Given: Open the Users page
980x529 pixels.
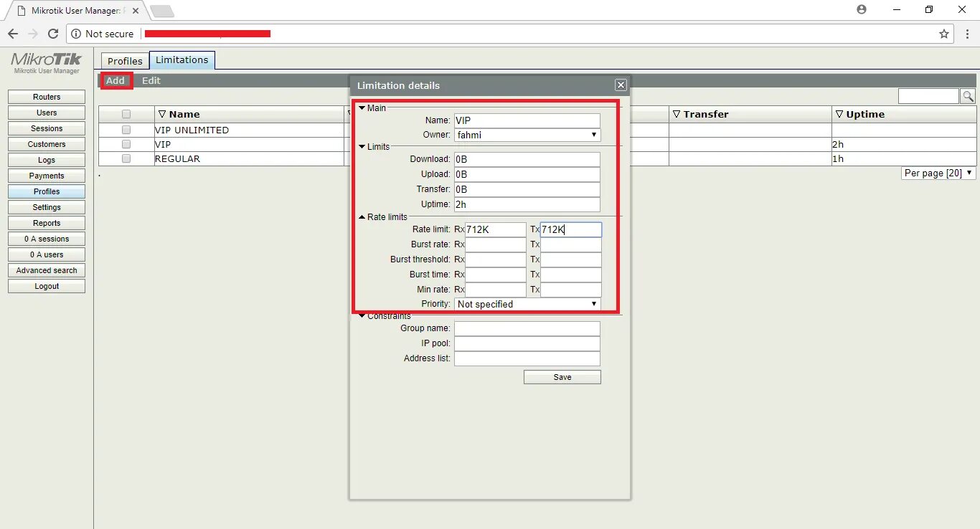Looking at the screenshot, I should pyautogui.click(x=47, y=113).
